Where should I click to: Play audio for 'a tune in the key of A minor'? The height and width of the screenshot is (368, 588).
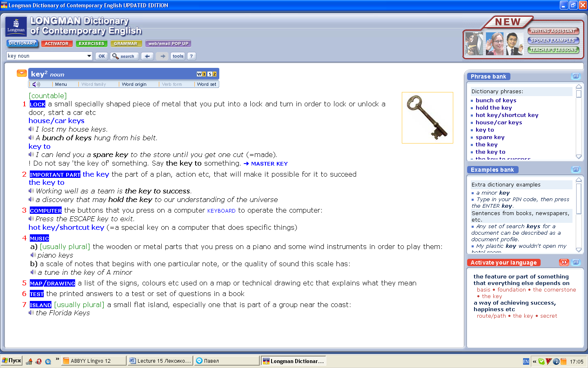pyautogui.click(x=33, y=272)
